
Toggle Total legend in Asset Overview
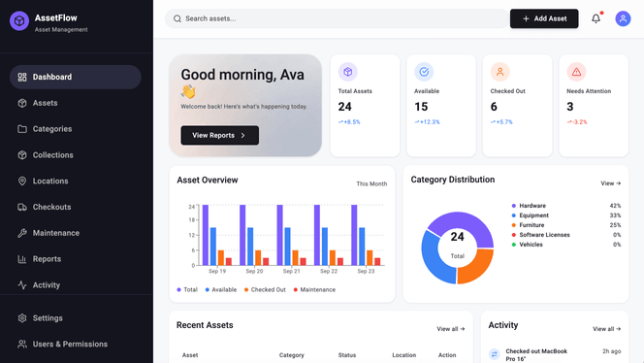187,290
